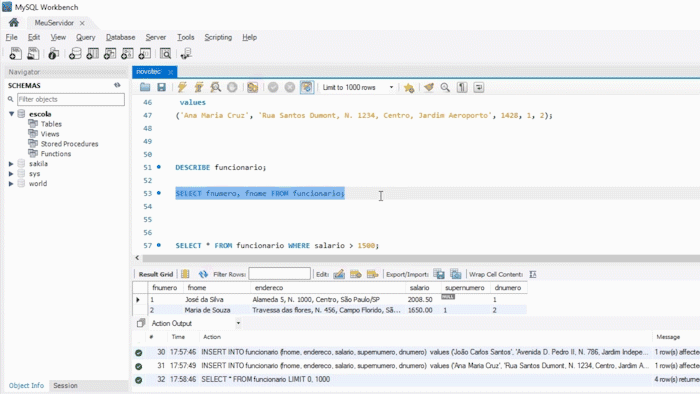Image resolution: width=700 pixels, height=394 pixels.
Task: Click the copy icon beside Action Output
Action: tap(141, 323)
